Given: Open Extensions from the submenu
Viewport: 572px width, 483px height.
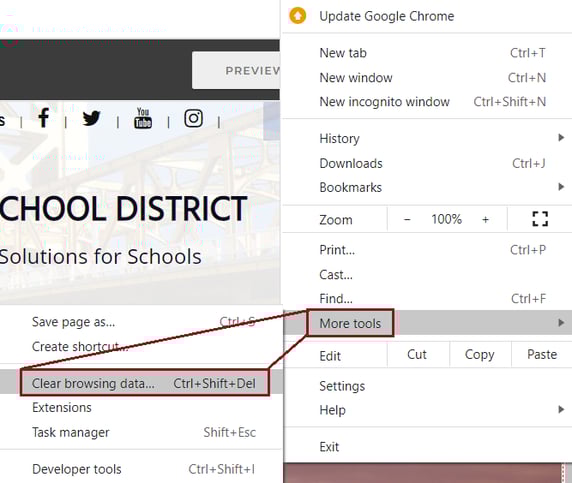Looking at the screenshot, I should [x=141, y=407].
